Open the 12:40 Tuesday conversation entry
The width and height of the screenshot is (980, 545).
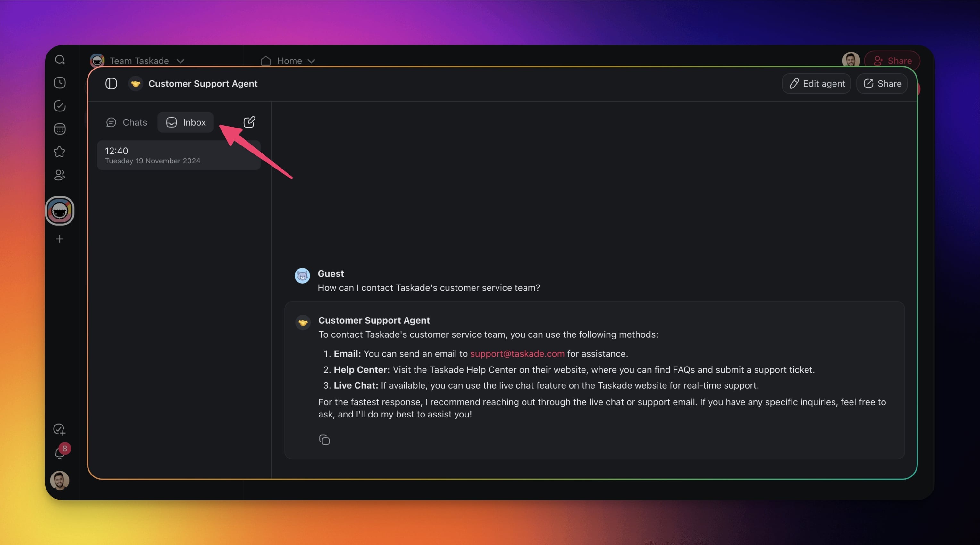pos(179,155)
